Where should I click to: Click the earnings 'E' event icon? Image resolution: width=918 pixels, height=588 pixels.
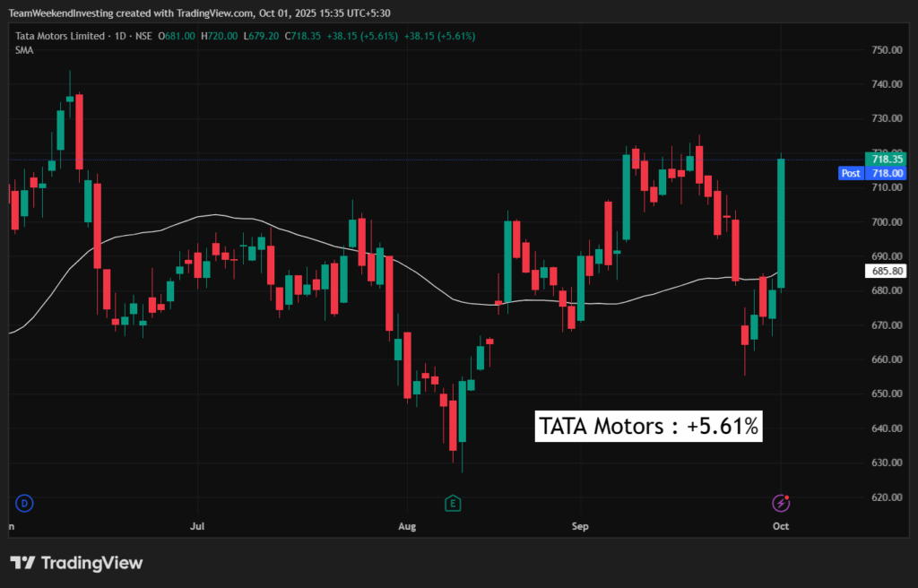coord(454,504)
